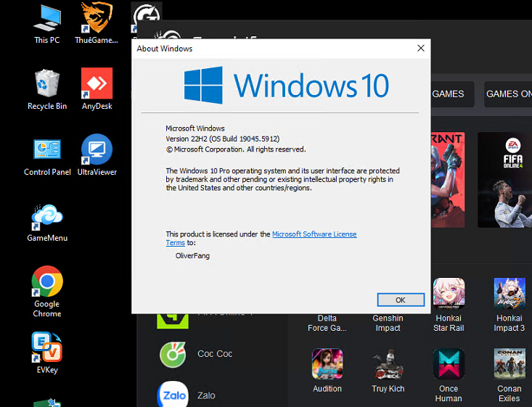Click the Microsoft Software License Terms link

point(314,234)
